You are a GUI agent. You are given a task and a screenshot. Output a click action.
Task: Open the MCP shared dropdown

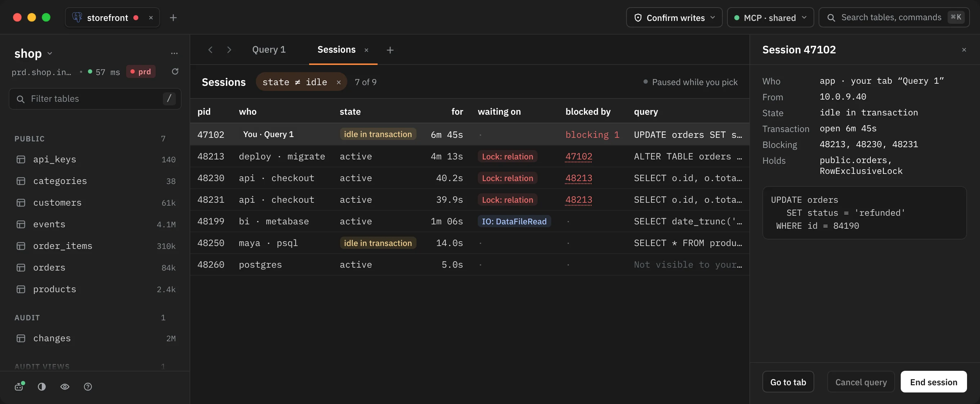click(770, 18)
